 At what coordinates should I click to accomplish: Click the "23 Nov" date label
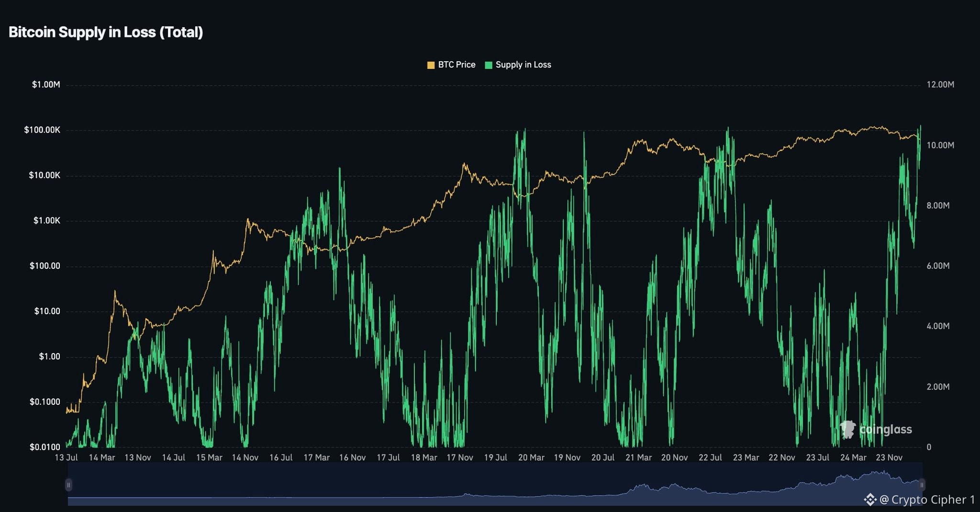pyautogui.click(x=889, y=457)
